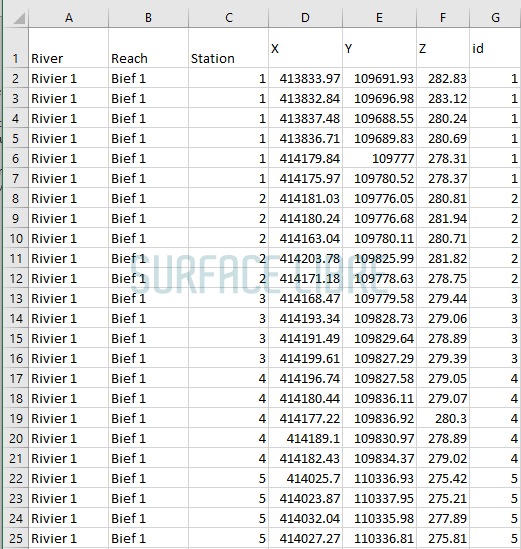The height and width of the screenshot is (549, 521).
Task: Click the Reach header cell
Action: [148, 48]
